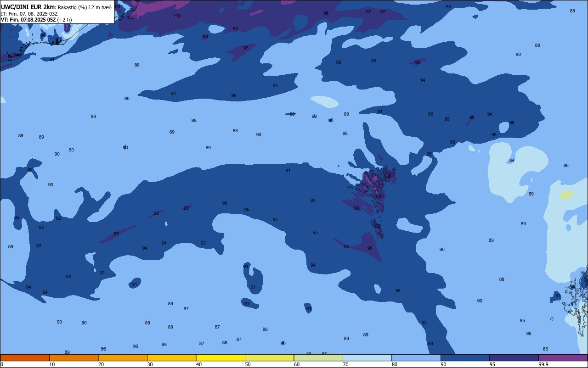Pick the 50–60 yellow-green legend swatch
588x368 pixels.
click(x=269, y=357)
